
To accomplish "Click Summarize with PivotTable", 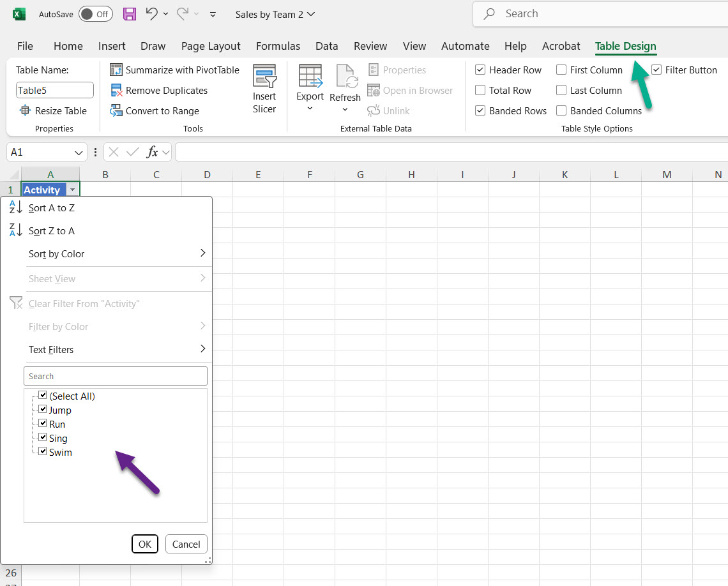I will 174,70.
